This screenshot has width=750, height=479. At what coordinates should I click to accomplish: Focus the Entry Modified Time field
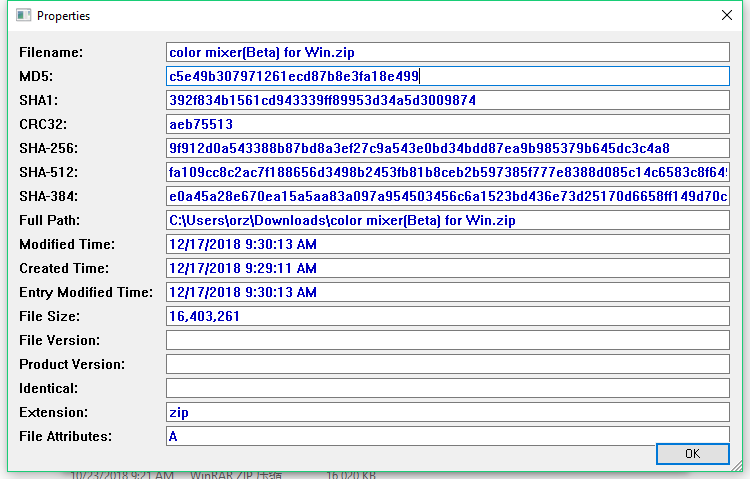point(447,292)
